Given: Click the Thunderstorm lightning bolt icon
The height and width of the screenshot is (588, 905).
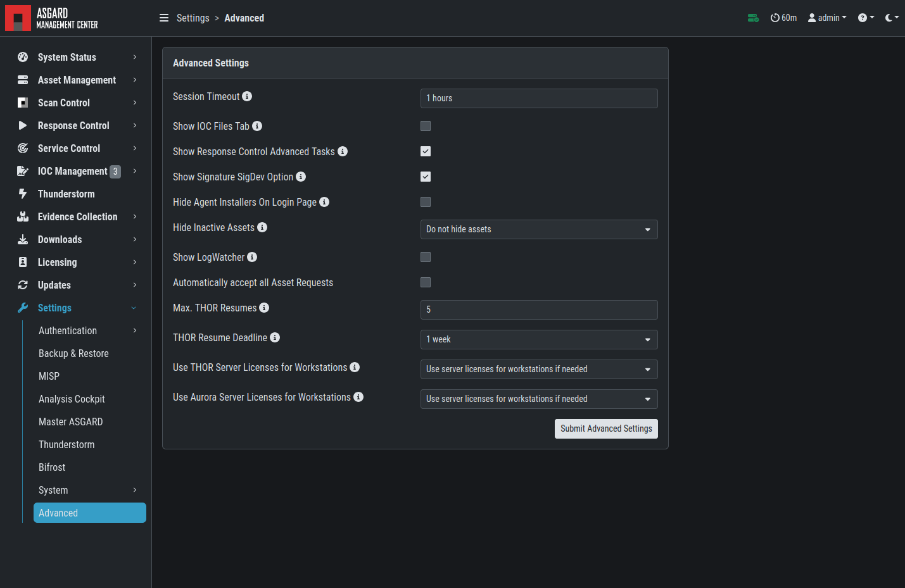Looking at the screenshot, I should click(23, 194).
